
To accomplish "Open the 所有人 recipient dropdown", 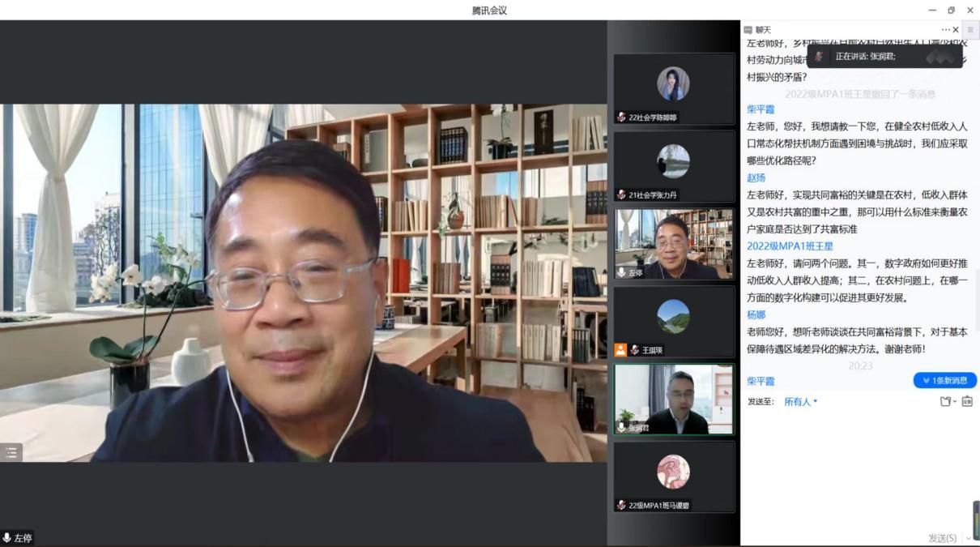I will tap(800, 402).
